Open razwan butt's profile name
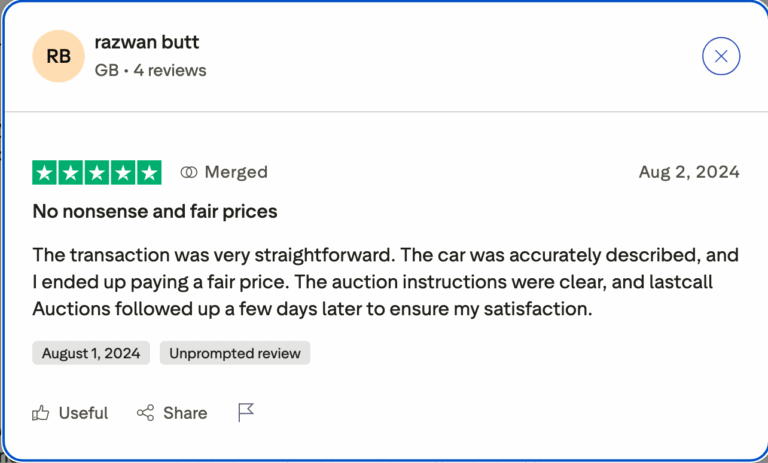Screen dimensions: 768x463 (x=147, y=42)
